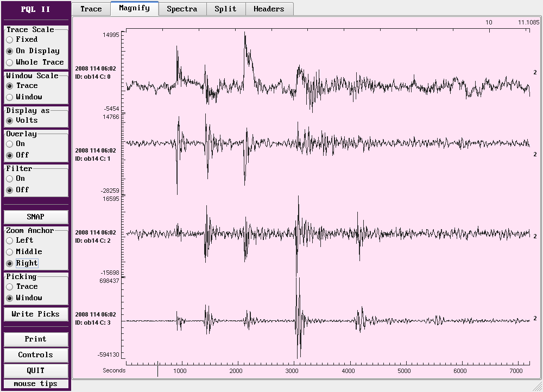
Task: Set Zoom Anchor to Left
Action: (10, 241)
